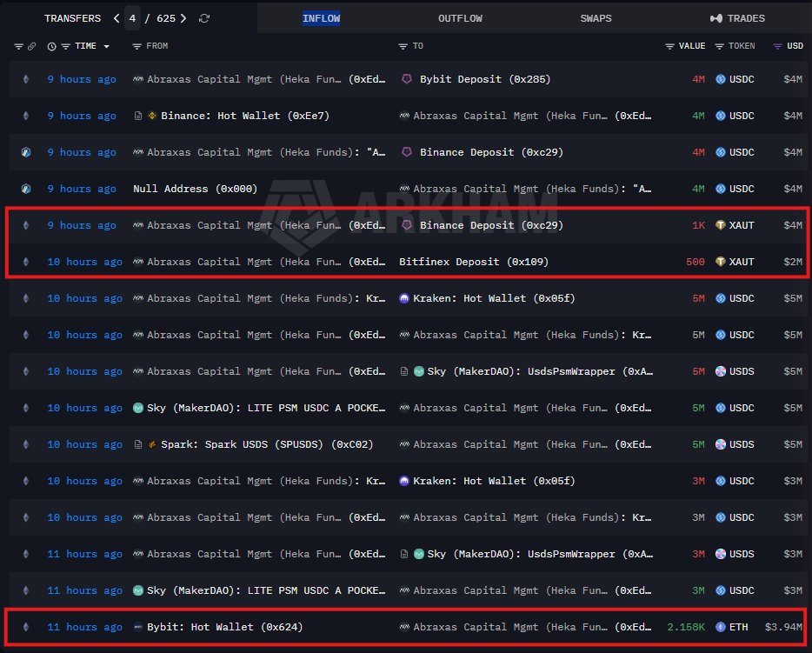Open the TIME column filter icon
Screen dimensions: 812x653
[x=66, y=46]
